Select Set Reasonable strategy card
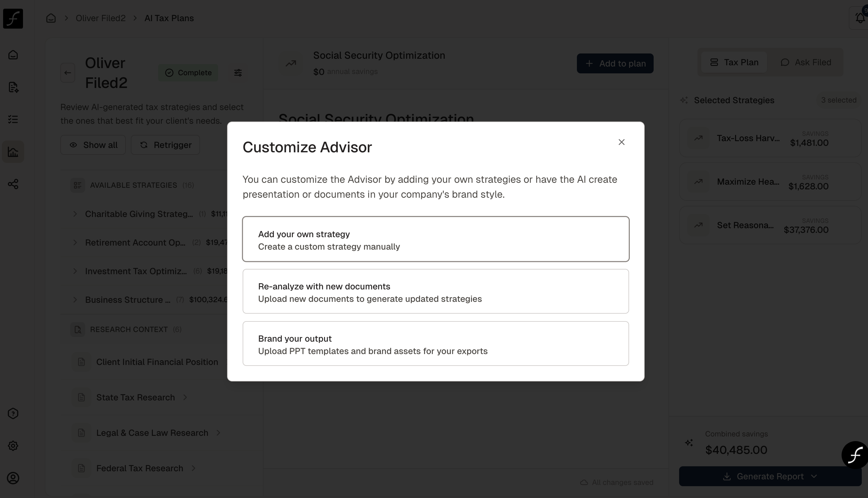 coord(770,225)
